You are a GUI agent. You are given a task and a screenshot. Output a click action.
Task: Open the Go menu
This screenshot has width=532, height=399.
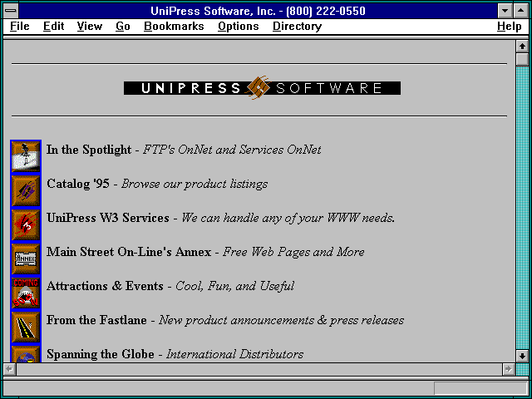[x=123, y=26]
